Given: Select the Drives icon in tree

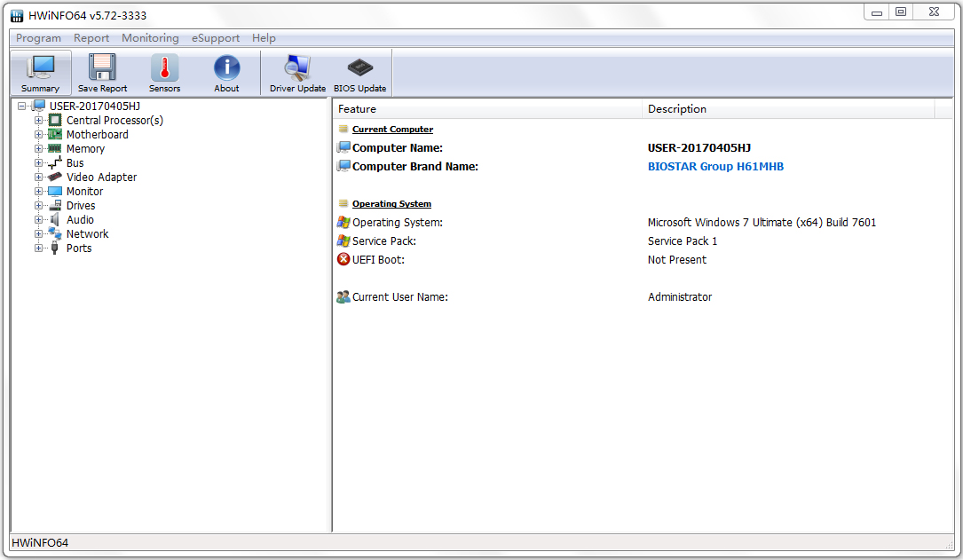Looking at the screenshot, I should tap(55, 205).
